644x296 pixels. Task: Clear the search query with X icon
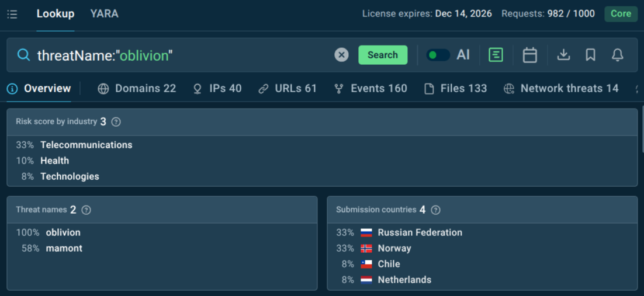click(x=341, y=55)
